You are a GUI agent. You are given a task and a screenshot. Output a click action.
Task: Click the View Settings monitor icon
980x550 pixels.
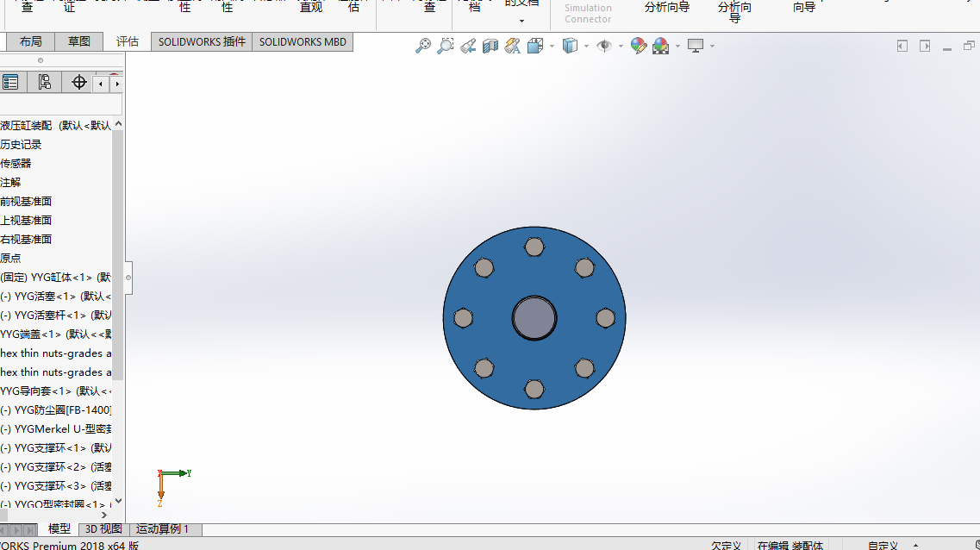[696, 46]
